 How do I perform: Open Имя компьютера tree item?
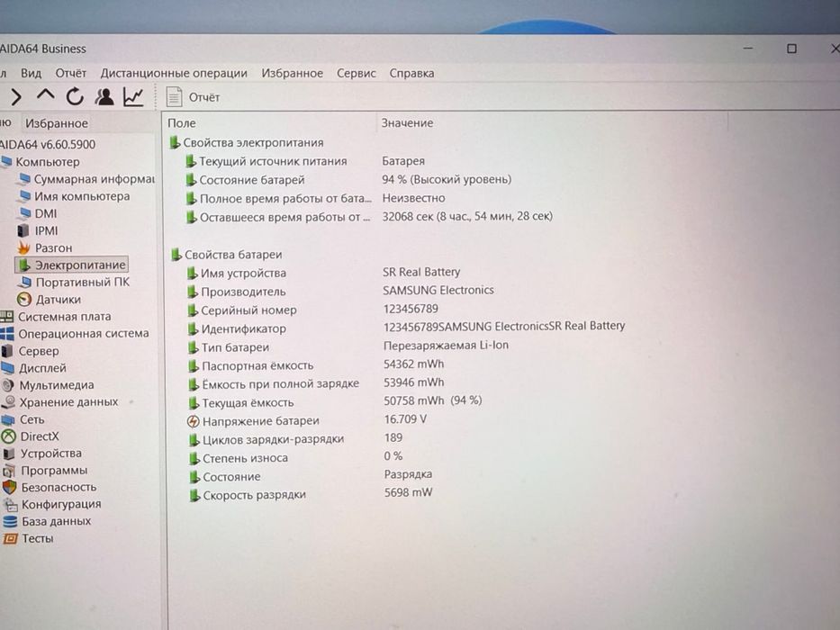[74, 196]
